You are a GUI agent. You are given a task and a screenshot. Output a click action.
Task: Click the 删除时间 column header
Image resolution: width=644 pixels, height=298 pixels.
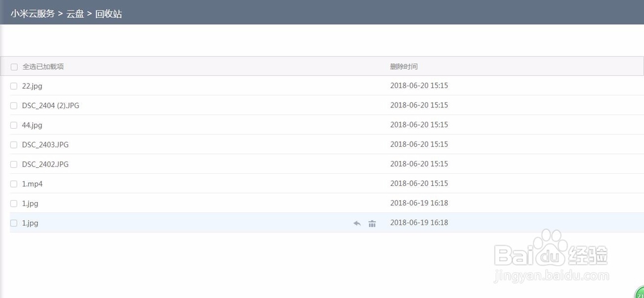[404, 66]
